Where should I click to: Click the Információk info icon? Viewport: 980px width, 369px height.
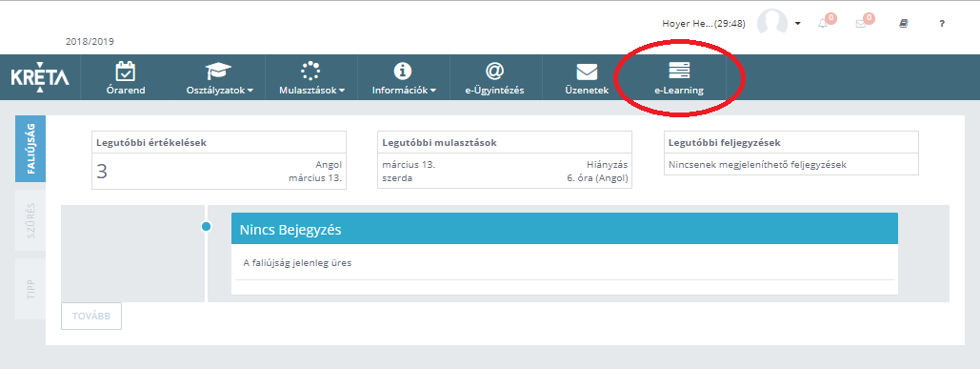(403, 71)
